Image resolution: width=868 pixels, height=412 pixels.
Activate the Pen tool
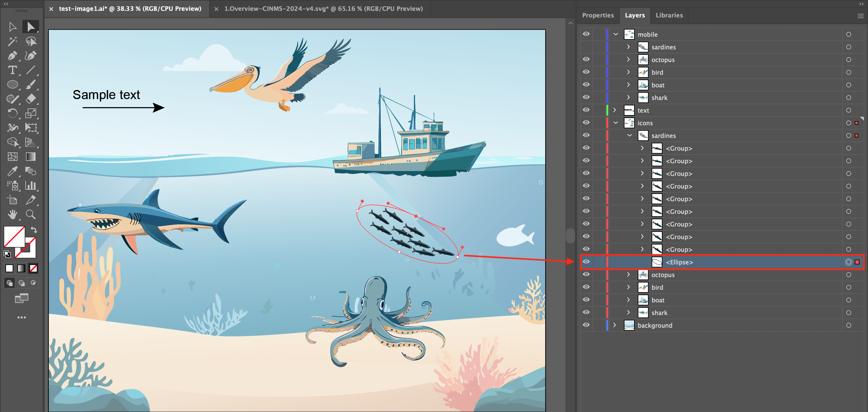tap(12, 55)
